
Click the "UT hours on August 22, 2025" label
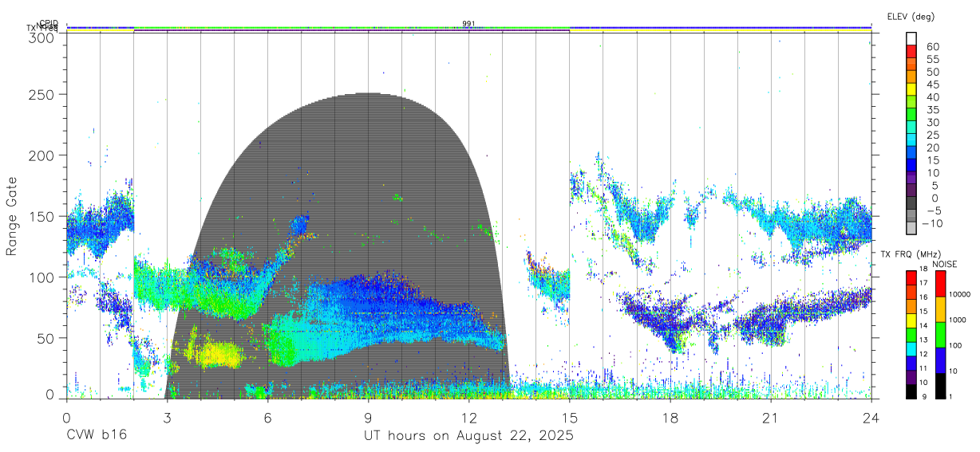468,436
